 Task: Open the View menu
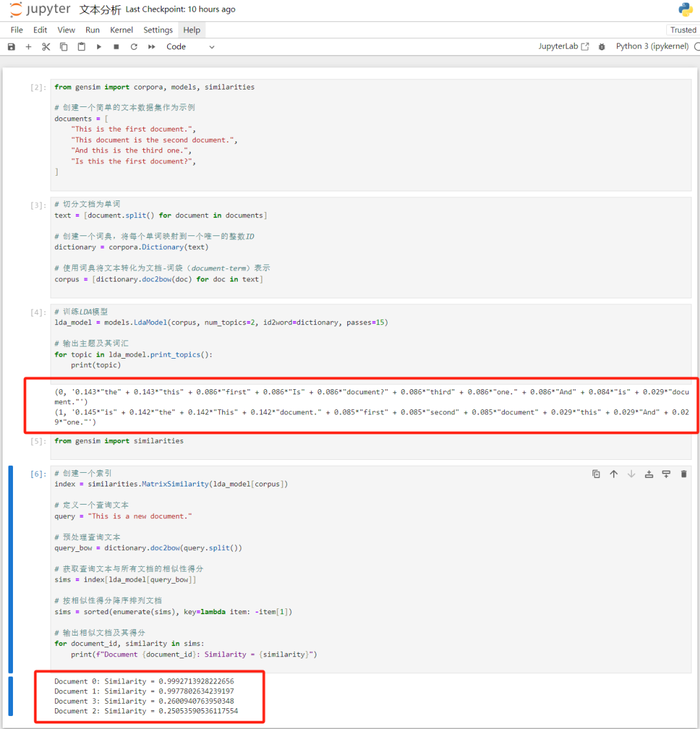click(x=66, y=30)
